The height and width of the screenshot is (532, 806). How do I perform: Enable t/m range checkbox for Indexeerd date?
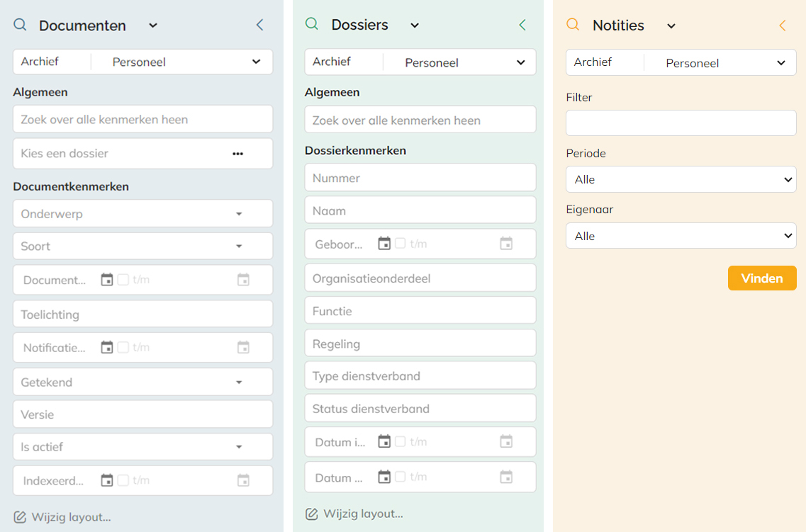[123, 481]
